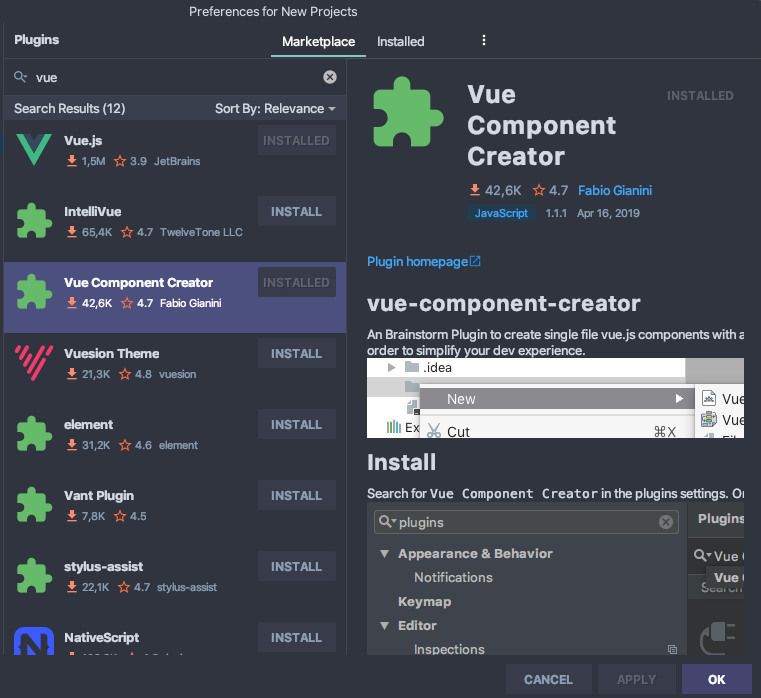Click the Search Results (12) label
This screenshot has height=698, width=761.
(69, 108)
